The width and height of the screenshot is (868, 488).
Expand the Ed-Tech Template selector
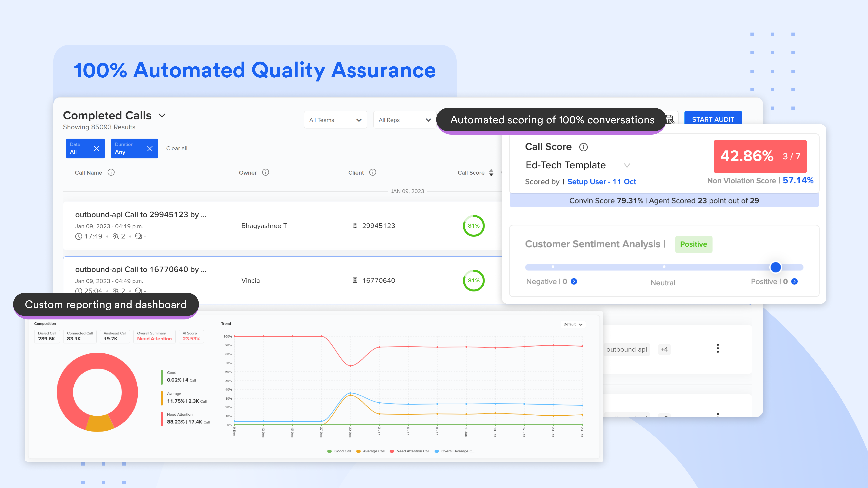tap(627, 165)
